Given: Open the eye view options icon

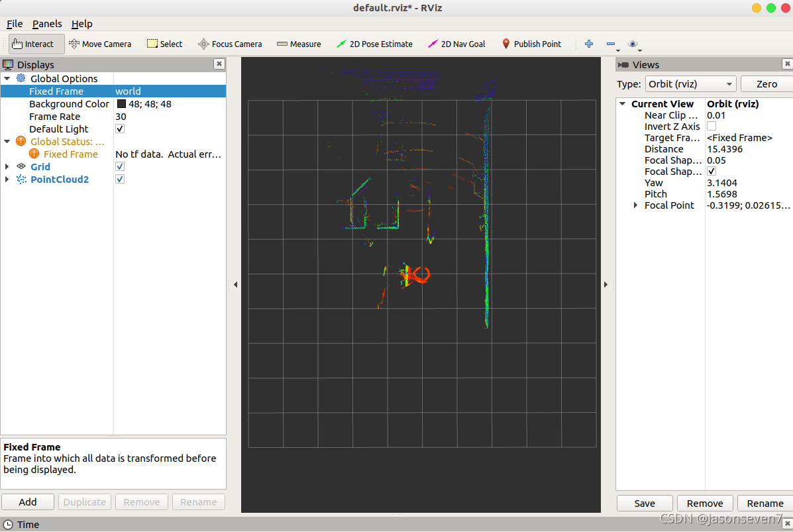Looking at the screenshot, I should point(632,44).
